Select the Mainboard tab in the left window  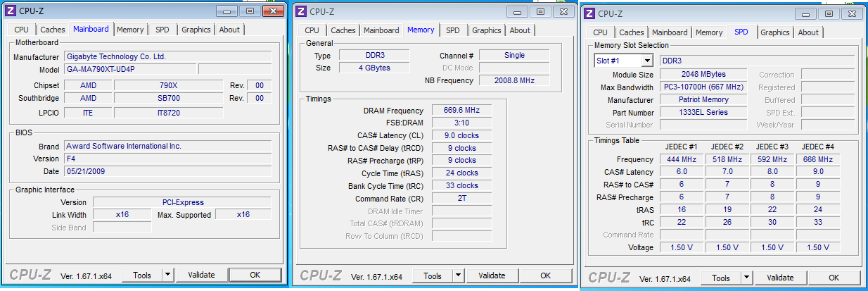tap(91, 29)
